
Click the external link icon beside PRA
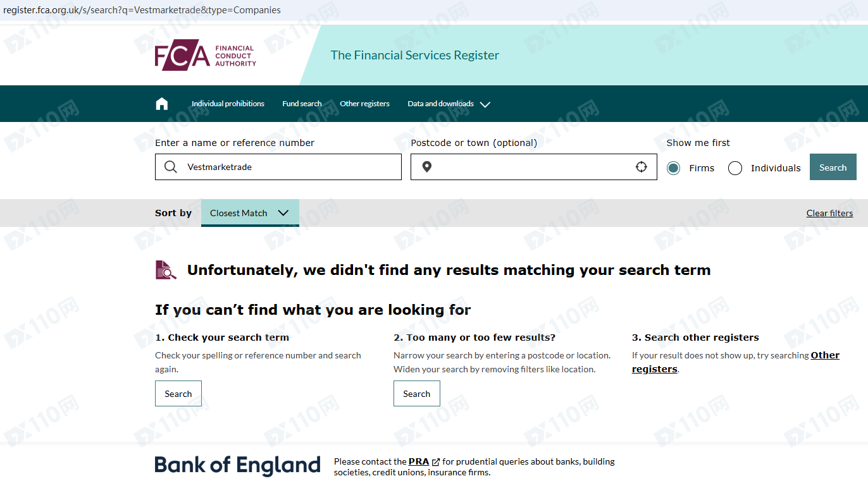click(436, 462)
